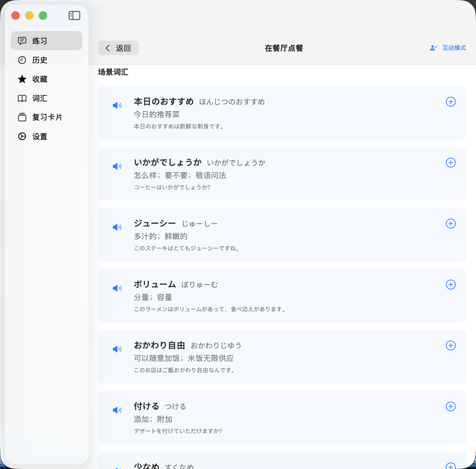Play the 付ける audio clip
This screenshot has width=476, height=469.
[x=117, y=410]
